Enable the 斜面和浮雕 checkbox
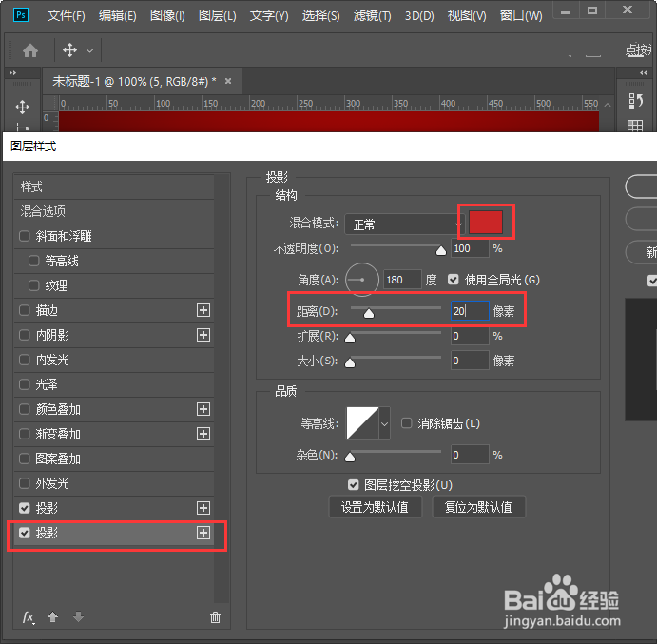This screenshot has width=657, height=644. pyautogui.click(x=25, y=236)
